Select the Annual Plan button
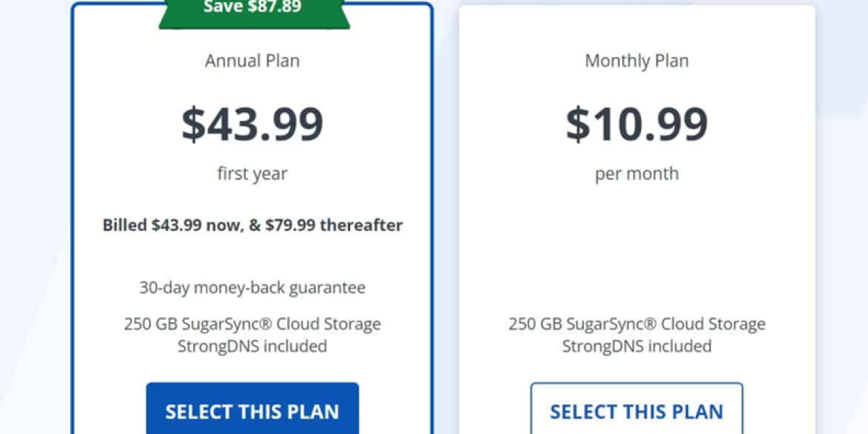868x434 pixels. (x=252, y=411)
